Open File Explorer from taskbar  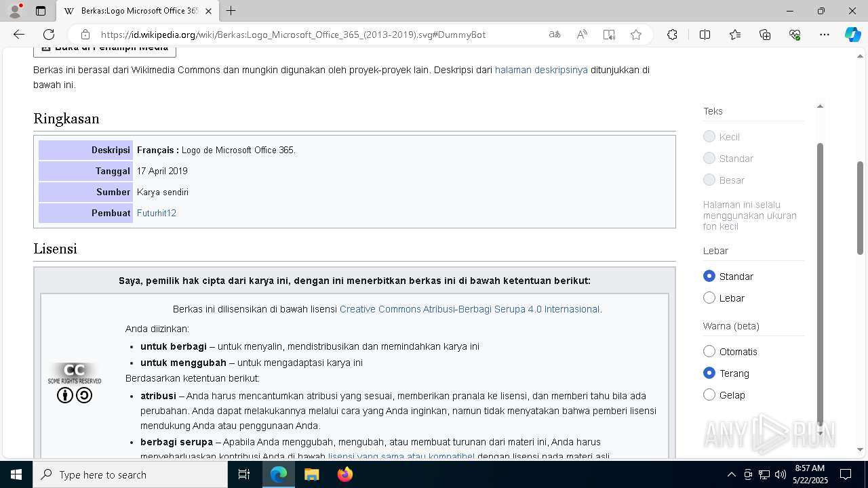[311, 474]
